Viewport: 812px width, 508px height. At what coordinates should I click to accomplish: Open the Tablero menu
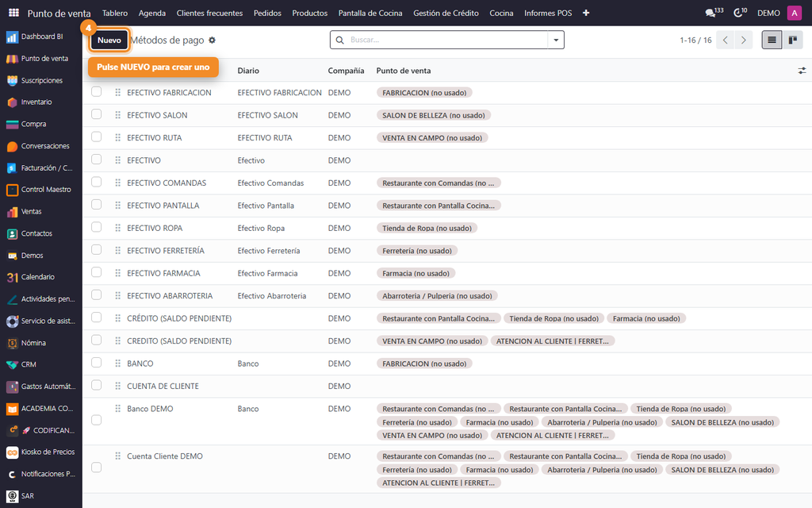click(115, 13)
